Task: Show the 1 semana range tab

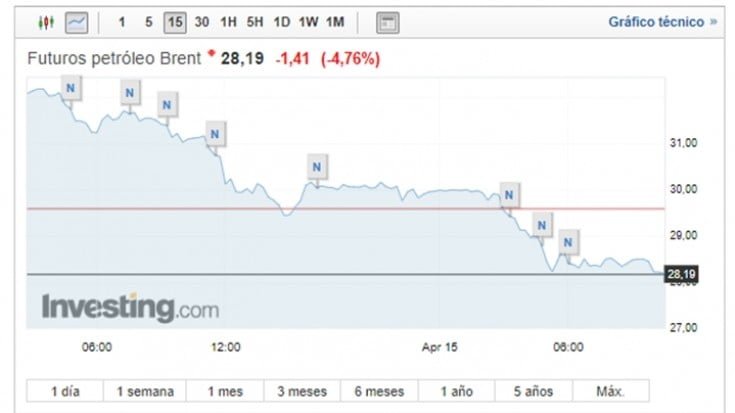Action: tap(145, 391)
